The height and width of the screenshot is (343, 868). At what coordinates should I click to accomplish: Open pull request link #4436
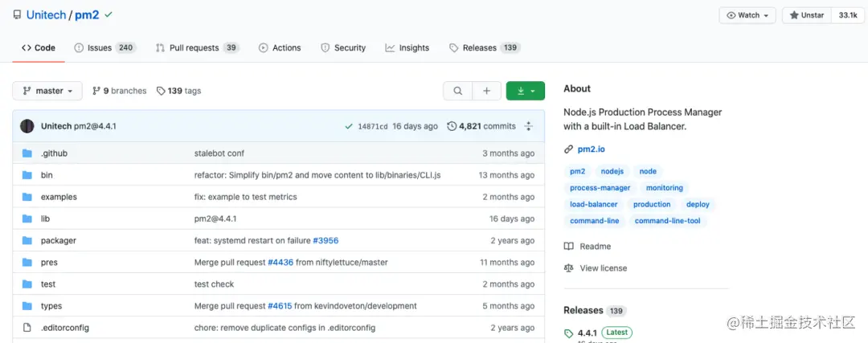[x=280, y=262]
